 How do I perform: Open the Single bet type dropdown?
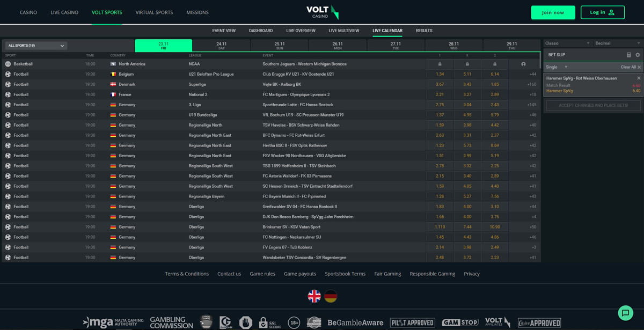coord(557,67)
